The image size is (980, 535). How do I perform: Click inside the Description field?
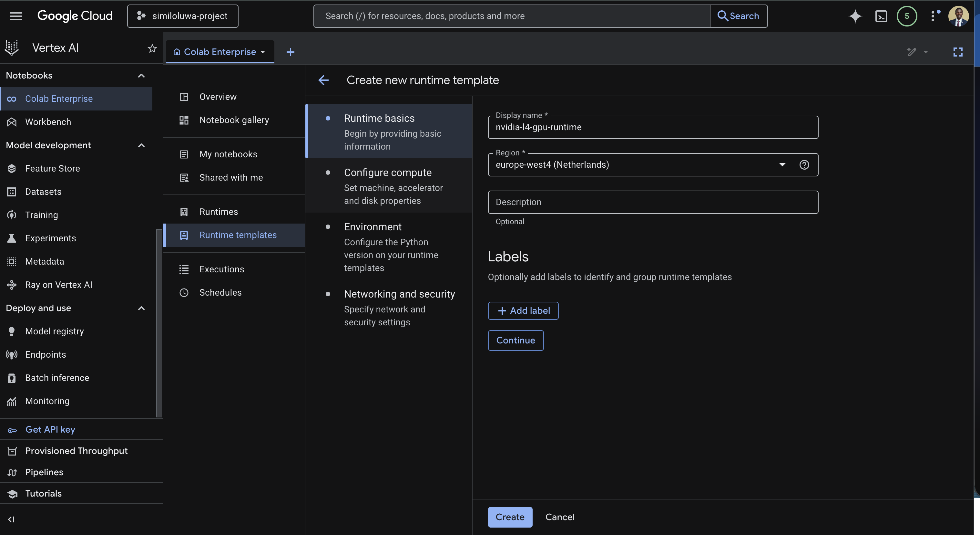click(653, 202)
